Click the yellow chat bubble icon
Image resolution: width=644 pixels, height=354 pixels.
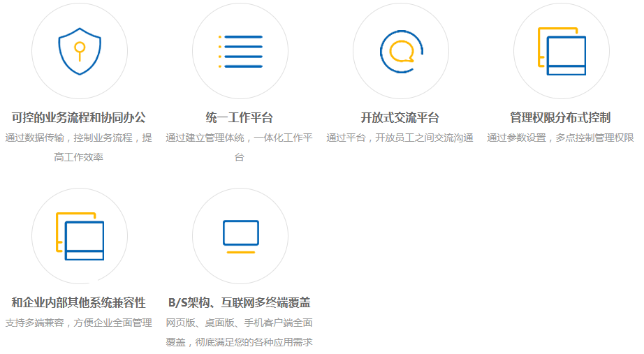401,51
